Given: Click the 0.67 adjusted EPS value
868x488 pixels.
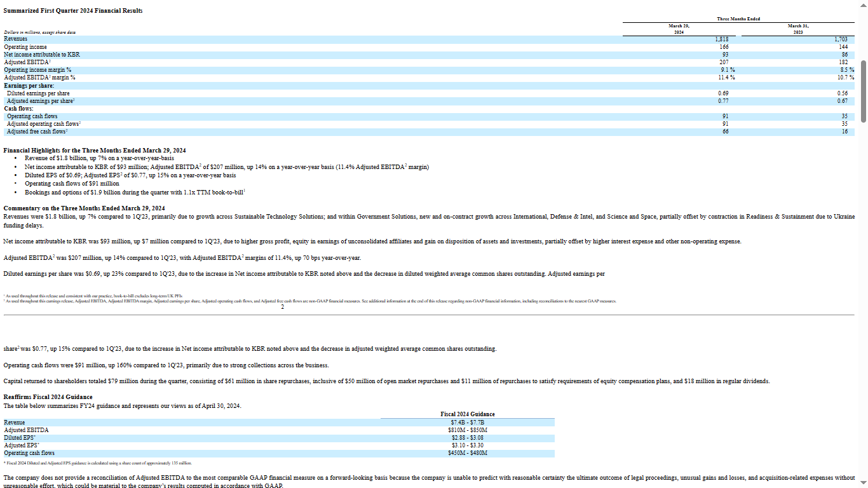Looking at the screenshot, I should point(843,101).
